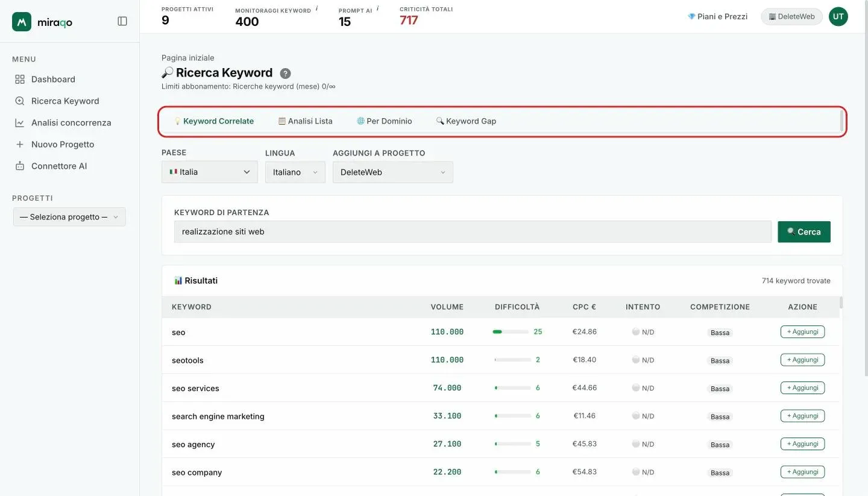Click the €44.66 CPC value
The height and width of the screenshot is (496, 868).
tap(585, 388)
